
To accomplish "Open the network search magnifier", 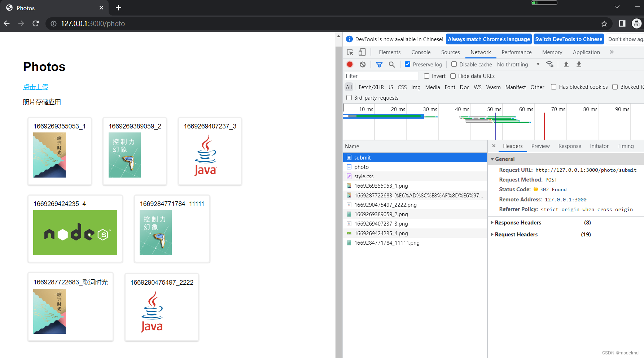I will 392,64.
